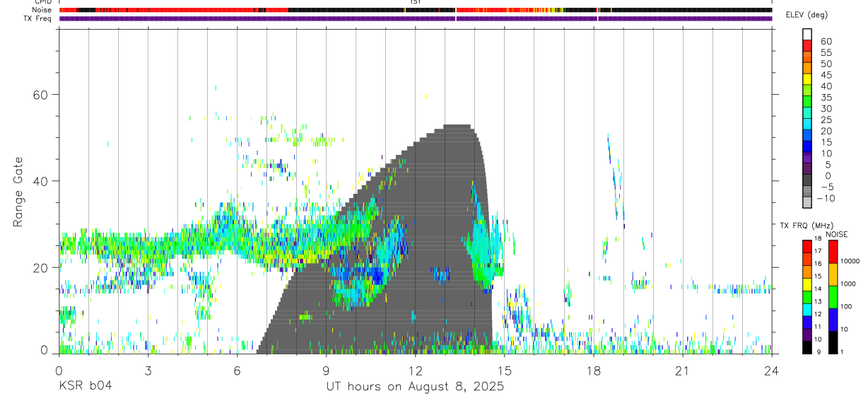Click the 'ELEV (deg)' color bar title
868x401 pixels.
807,15
